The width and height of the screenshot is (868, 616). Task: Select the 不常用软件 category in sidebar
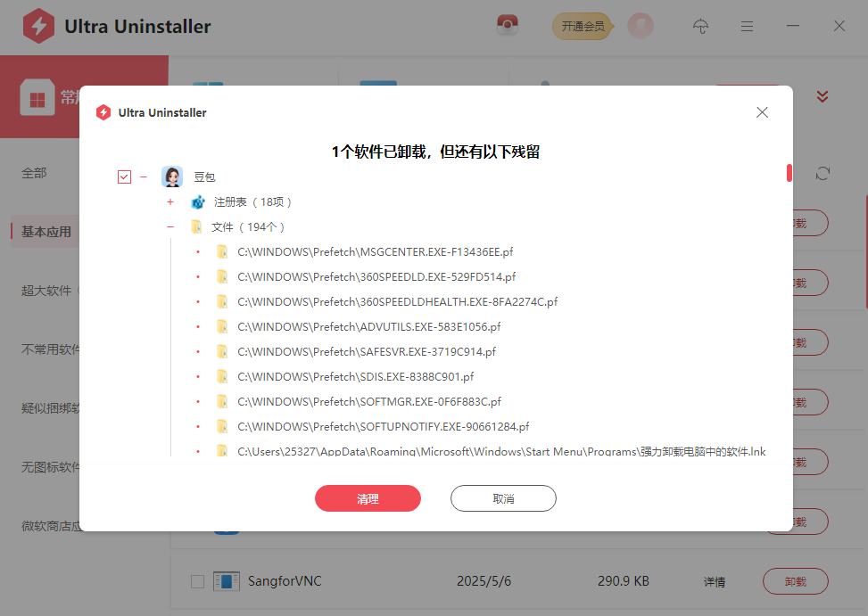50,349
